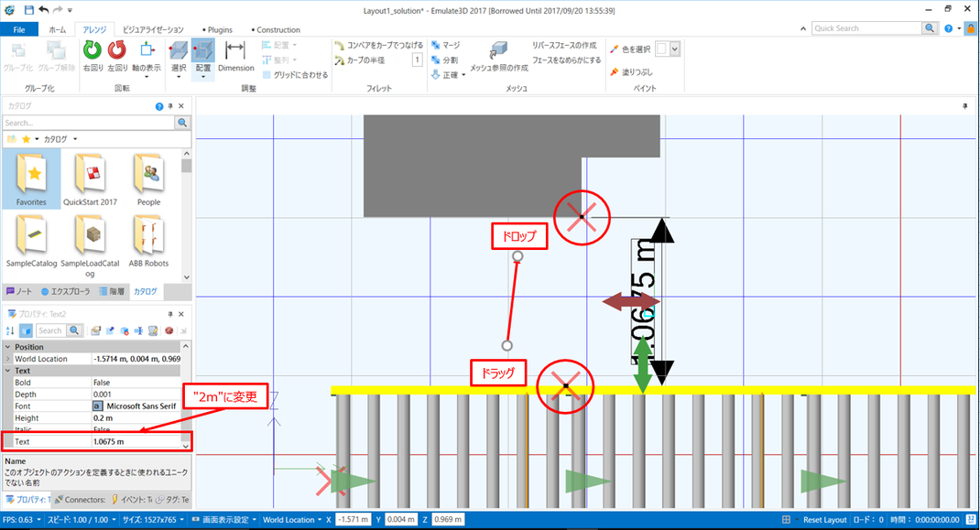Screen dimensions: 980x530
Task: Open the File menu
Action: (19, 29)
